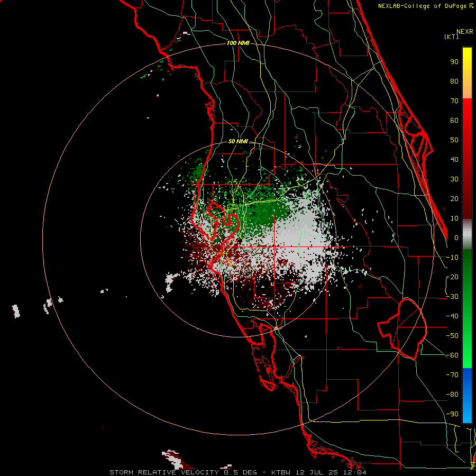Click the KTBW station identifier in the caption
Image resolution: width=476 pixels, height=476 pixels.
282,472
